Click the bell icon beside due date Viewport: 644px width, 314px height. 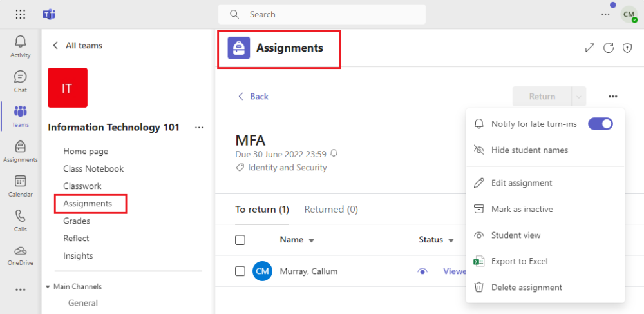click(334, 153)
